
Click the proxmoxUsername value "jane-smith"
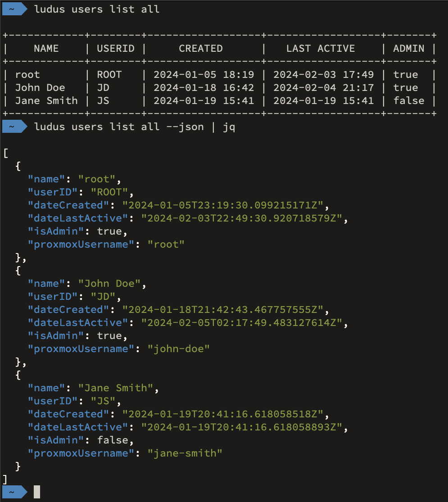(x=185, y=453)
